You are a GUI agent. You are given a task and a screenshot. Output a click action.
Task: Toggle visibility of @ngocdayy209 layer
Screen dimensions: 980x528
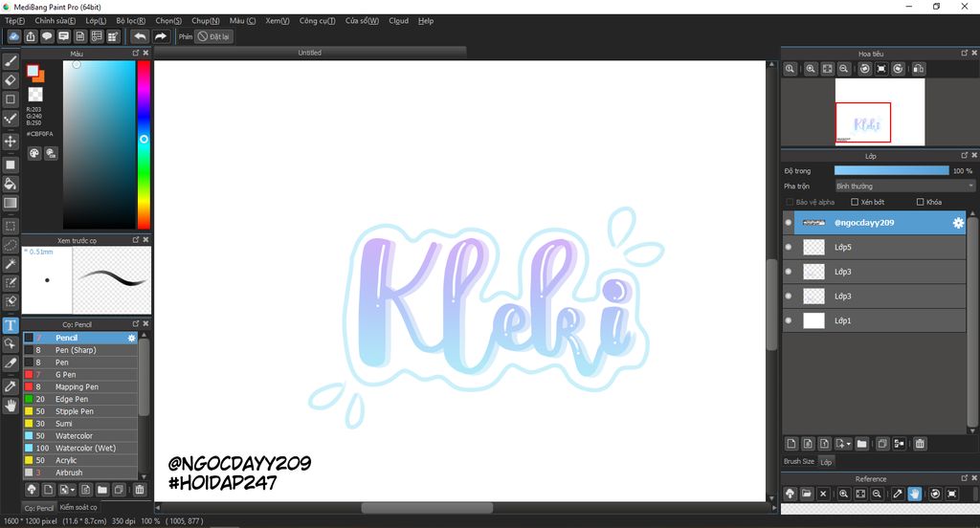point(789,223)
